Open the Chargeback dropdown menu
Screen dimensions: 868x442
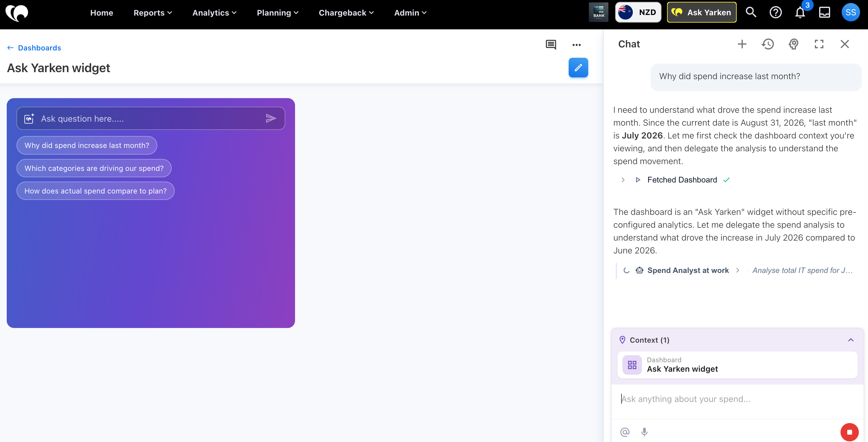click(346, 13)
